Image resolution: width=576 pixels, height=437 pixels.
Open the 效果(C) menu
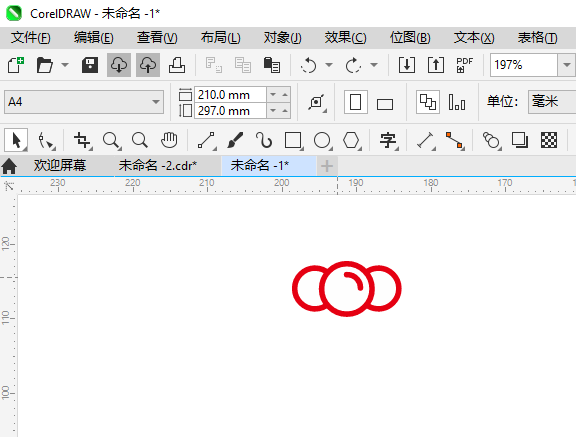[x=345, y=38]
